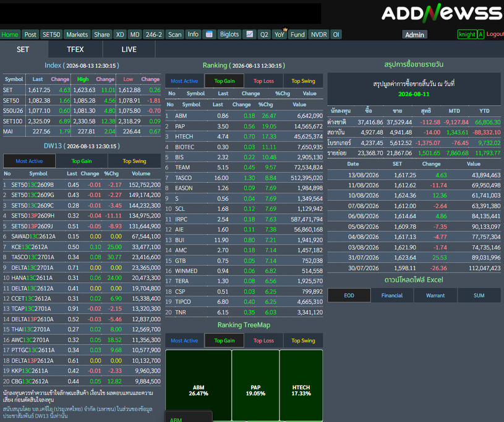
Task: Click HTECH symbol in Ranking table
Action: click(184, 137)
